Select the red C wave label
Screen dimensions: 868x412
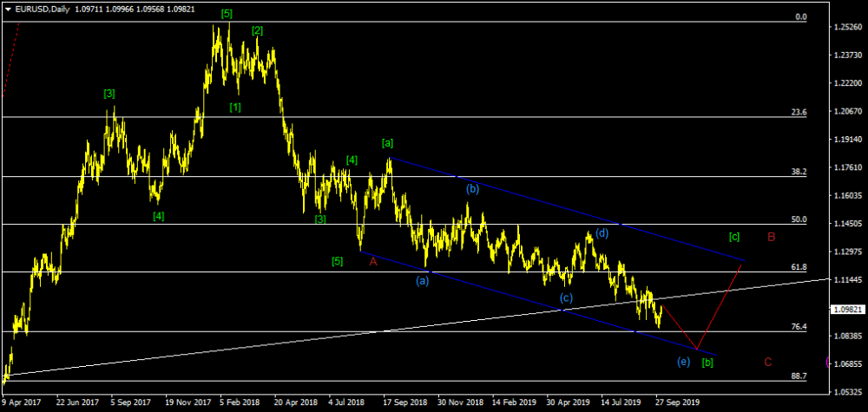coord(768,363)
